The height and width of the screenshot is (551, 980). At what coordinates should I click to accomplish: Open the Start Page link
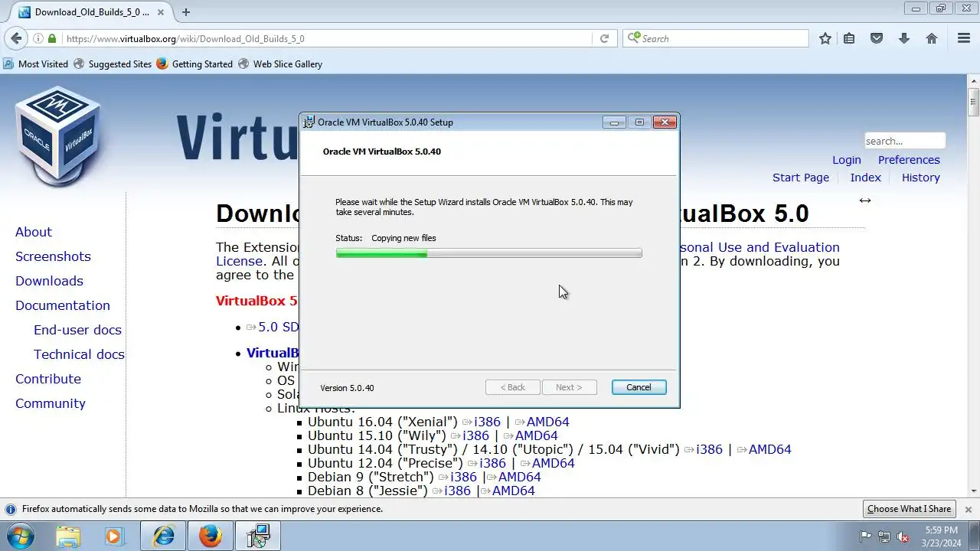(801, 178)
